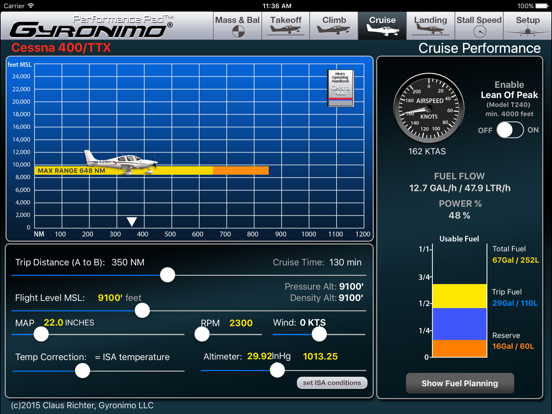Adjust the Flight Level MSL slider knob
Viewport: 552px width, 414px height.
point(142,310)
